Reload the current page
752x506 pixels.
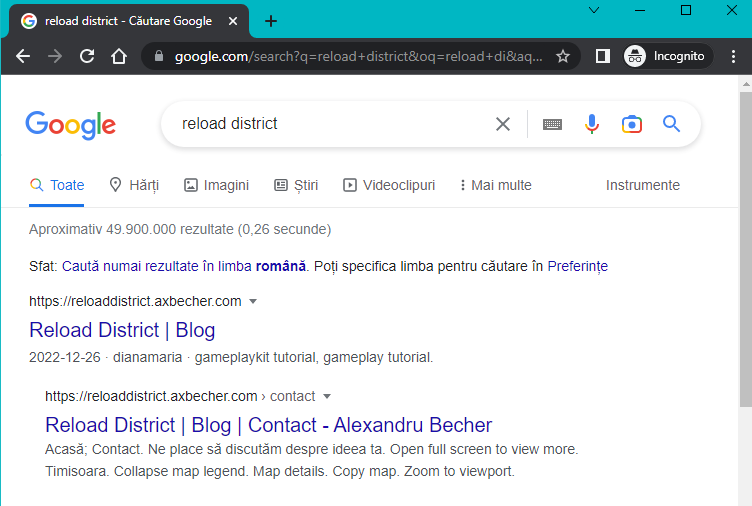[x=87, y=56]
